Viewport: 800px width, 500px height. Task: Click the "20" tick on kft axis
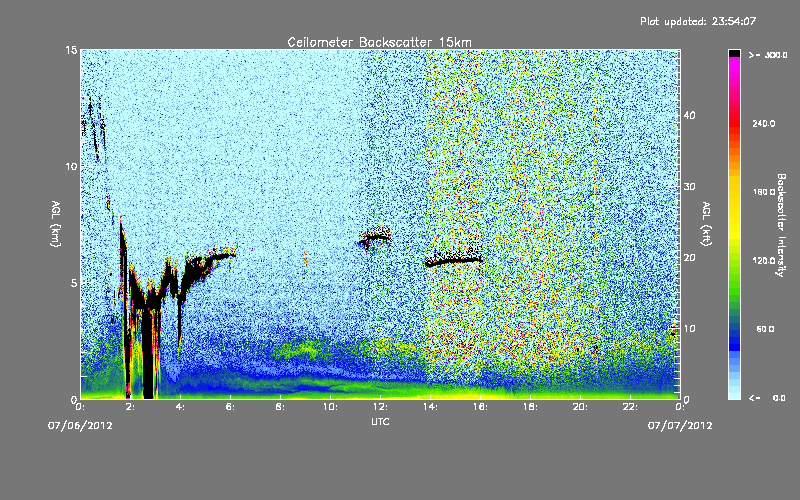[x=689, y=258]
